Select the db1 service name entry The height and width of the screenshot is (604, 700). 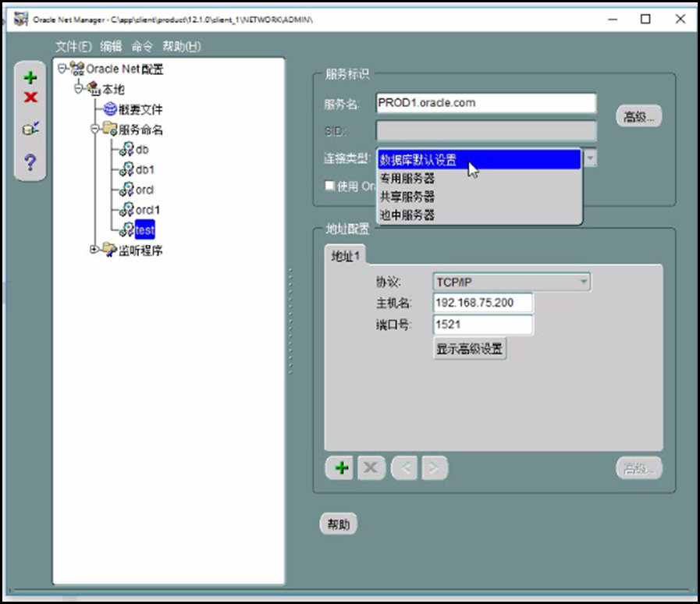[x=144, y=169]
